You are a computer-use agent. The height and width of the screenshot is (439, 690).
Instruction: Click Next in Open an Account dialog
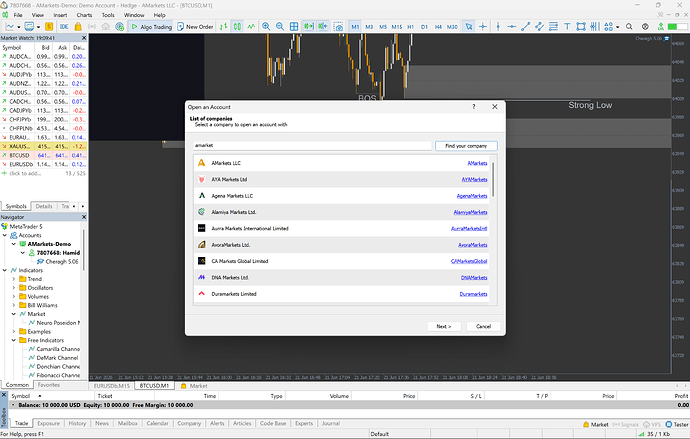pos(444,326)
